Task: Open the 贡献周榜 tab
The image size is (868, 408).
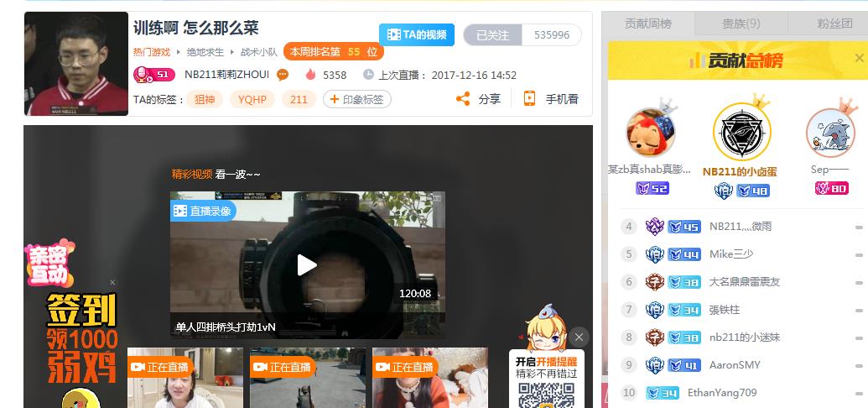Action: 648,24
